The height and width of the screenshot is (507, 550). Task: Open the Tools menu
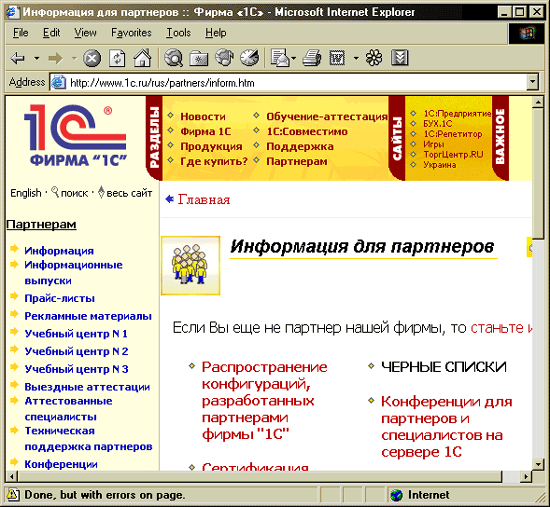pos(178,33)
